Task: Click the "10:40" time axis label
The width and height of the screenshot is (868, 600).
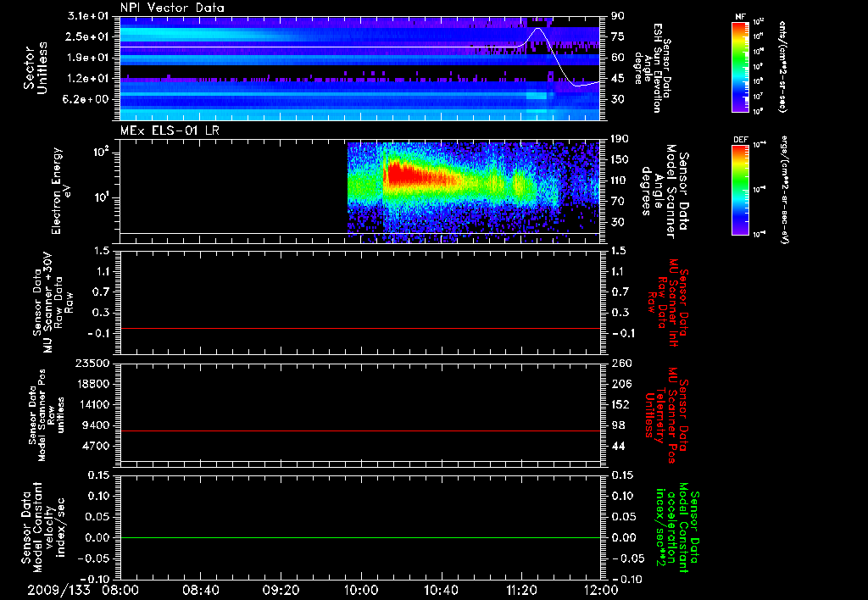Action: click(x=441, y=590)
